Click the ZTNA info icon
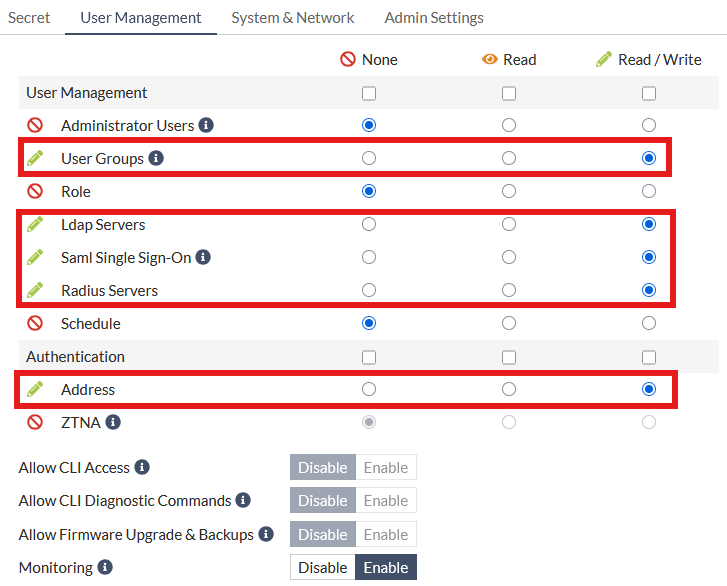This screenshot has width=727, height=586. pyautogui.click(x=113, y=422)
